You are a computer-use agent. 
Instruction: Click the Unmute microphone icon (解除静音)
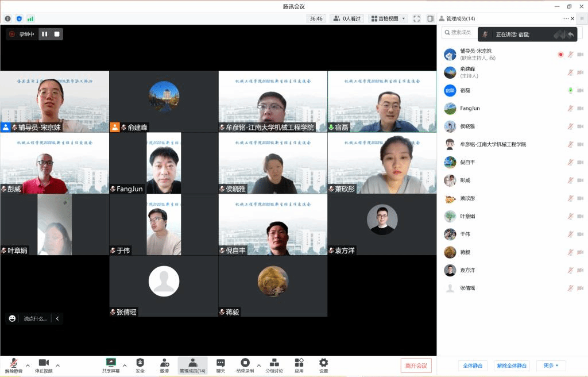point(13,365)
